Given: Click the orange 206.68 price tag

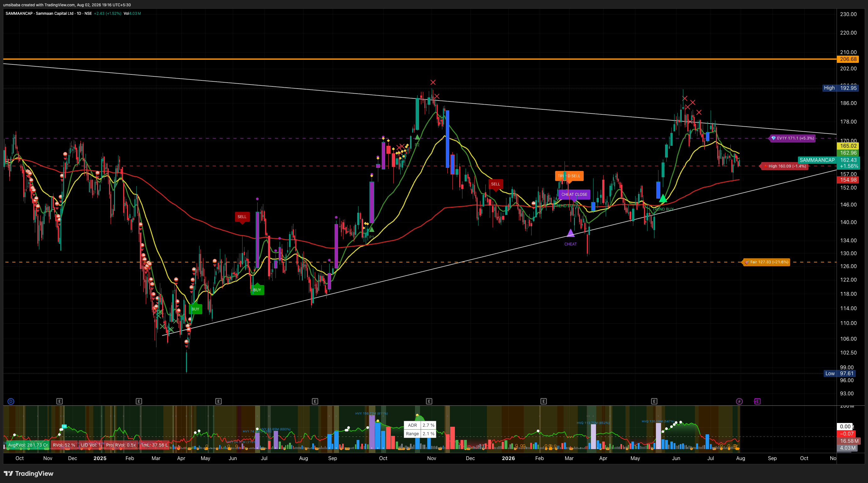Looking at the screenshot, I should pos(848,59).
